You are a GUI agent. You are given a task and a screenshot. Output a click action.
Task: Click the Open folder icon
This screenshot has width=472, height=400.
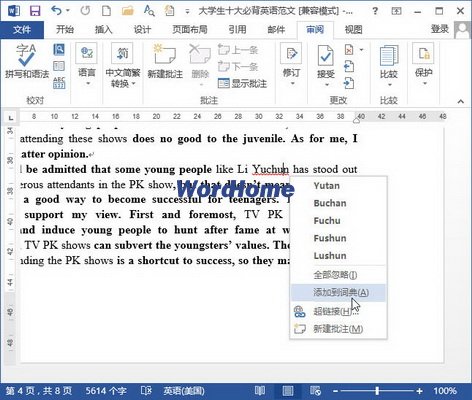[127, 11]
